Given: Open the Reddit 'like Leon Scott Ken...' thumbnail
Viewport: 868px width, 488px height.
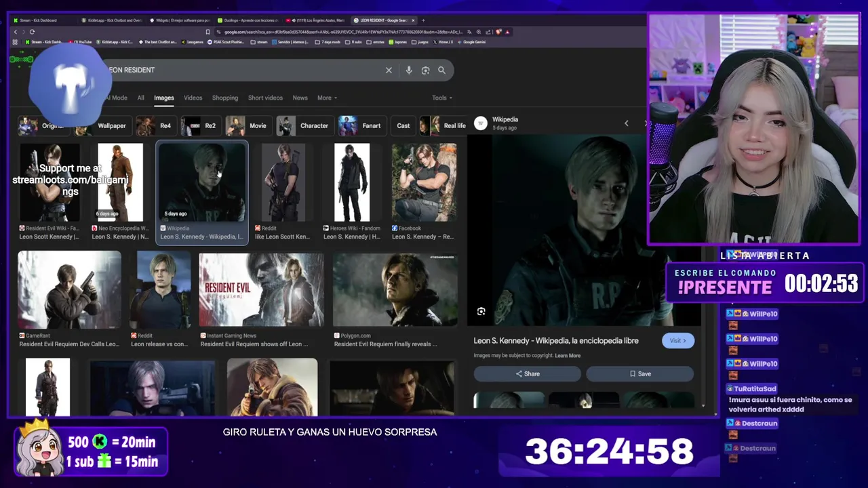Looking at the screenshot, I should pos(283,182).
